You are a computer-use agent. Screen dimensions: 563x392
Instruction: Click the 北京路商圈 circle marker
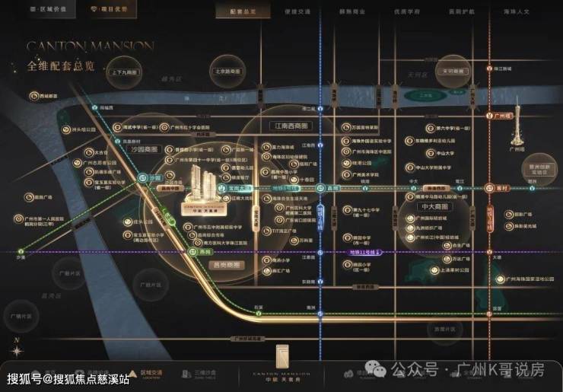227,72
